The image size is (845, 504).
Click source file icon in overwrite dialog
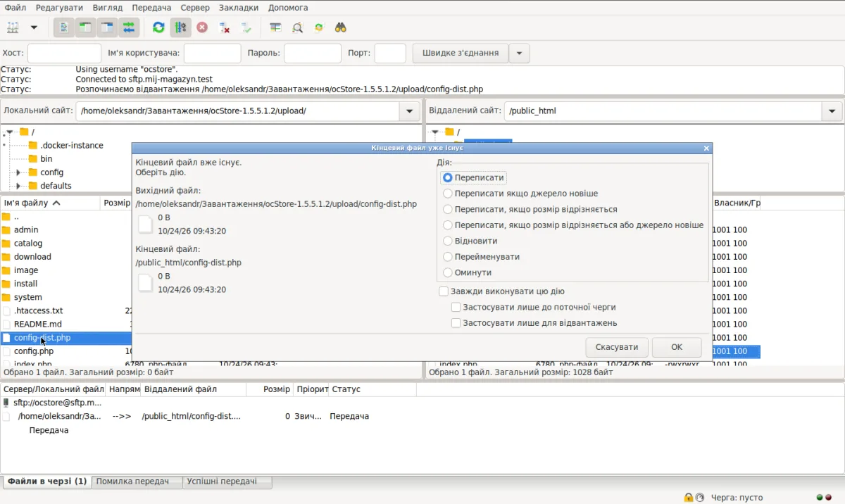145,224
